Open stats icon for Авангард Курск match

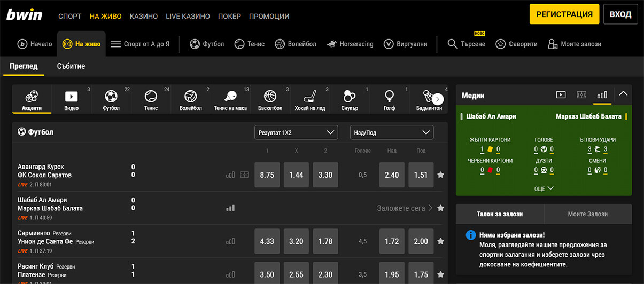point(230,175)
